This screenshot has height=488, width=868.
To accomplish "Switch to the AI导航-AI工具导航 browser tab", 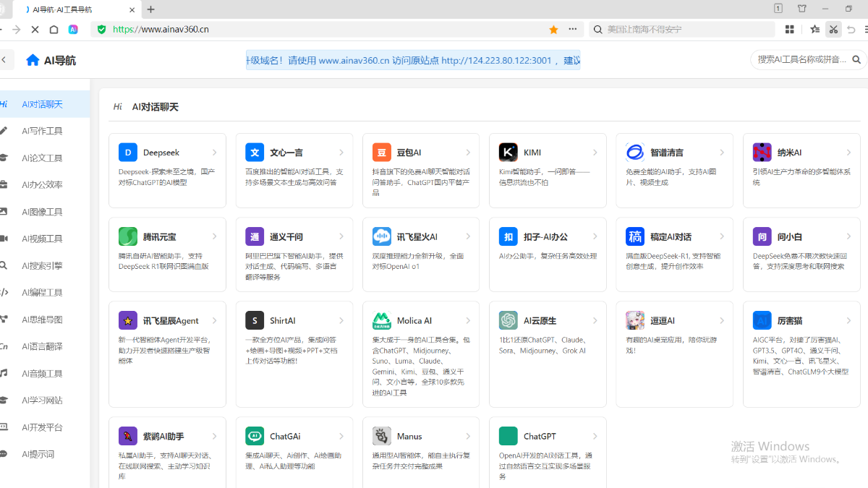I will [x=76, y=9].
